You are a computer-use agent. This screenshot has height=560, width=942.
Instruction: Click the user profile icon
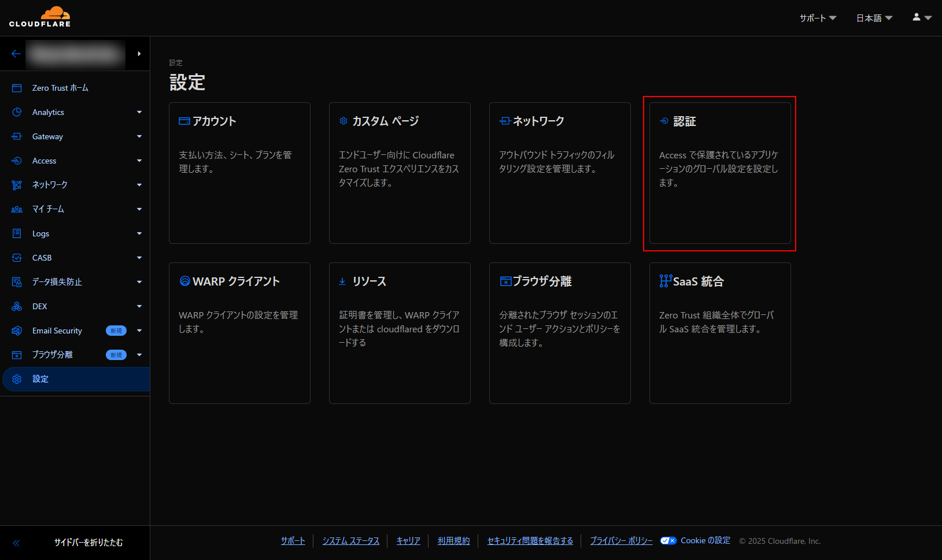pyautogui.click(x=917, y=17)
